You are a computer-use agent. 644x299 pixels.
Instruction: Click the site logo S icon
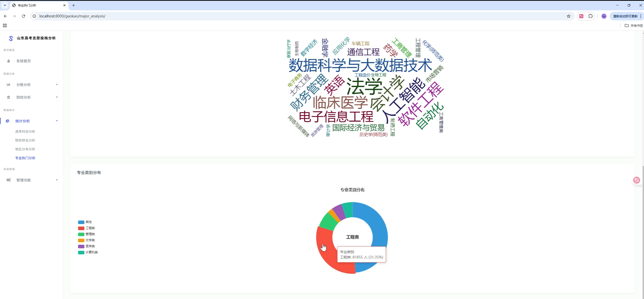[11, 38]
